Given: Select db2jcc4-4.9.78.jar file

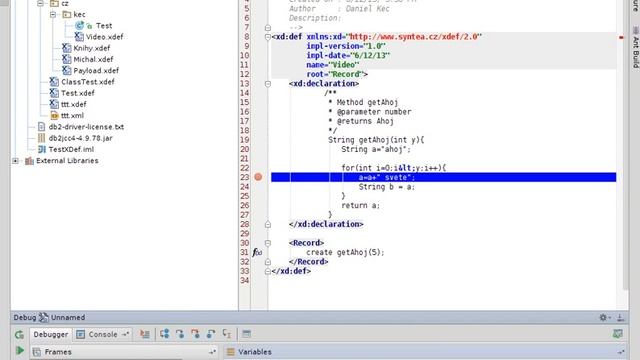Looking at the screenshot, I should (x=80, y=138).
